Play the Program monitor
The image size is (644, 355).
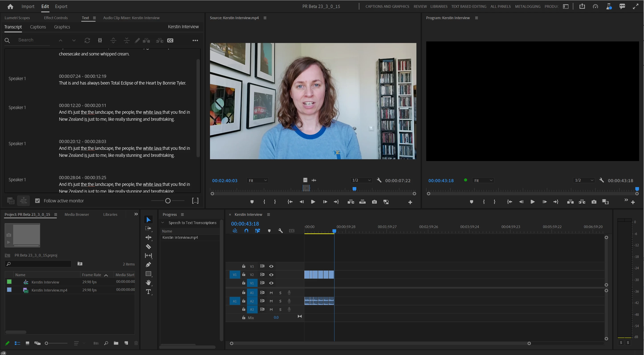click(532, 202)
